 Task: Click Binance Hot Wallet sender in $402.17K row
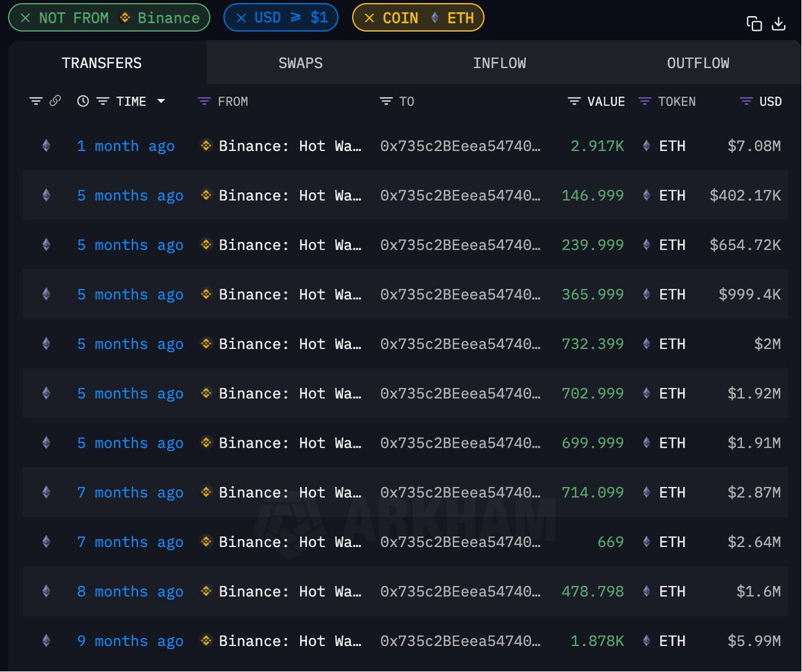pos(291,195)
